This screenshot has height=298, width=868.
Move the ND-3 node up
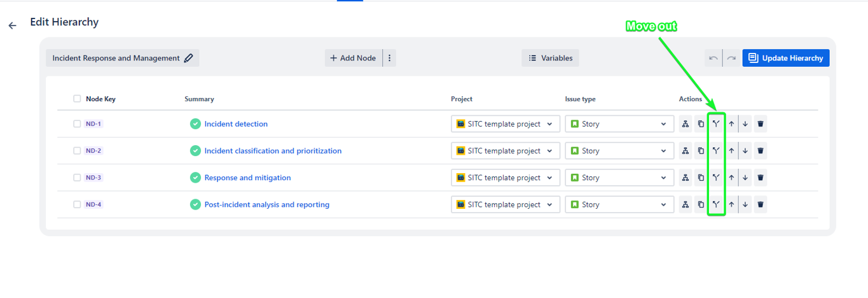[731, 178]
